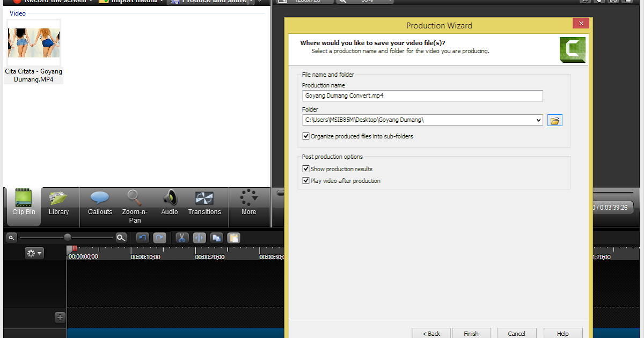Click the 'Where would you like to save' heading
The image size is (644, 338).
coord(372,43)
